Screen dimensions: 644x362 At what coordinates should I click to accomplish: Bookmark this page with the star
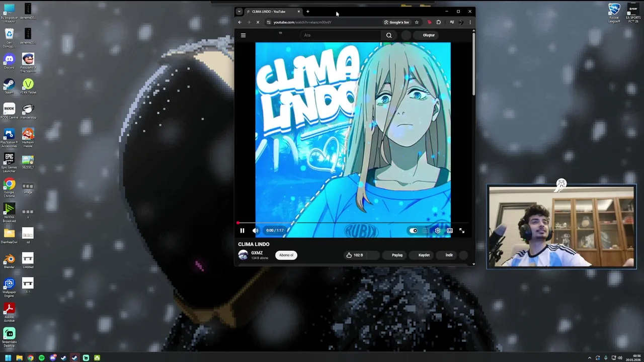(x=417, y=22)
